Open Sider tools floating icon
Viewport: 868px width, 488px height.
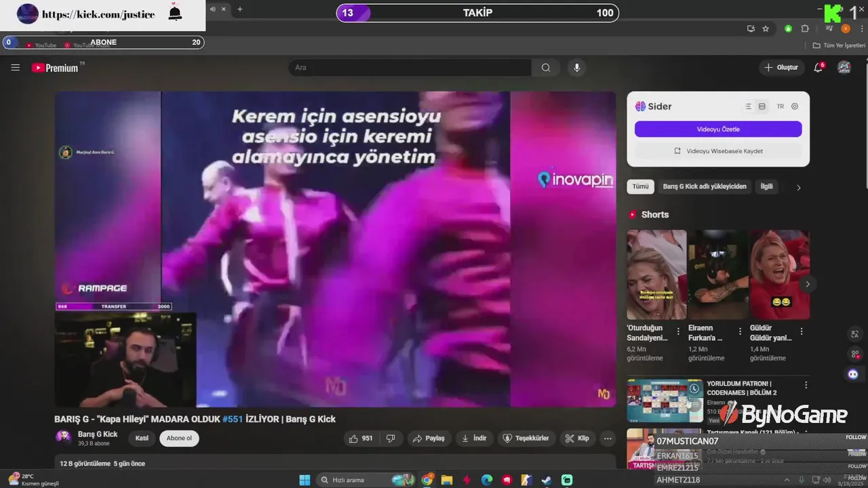click(854, 354)
